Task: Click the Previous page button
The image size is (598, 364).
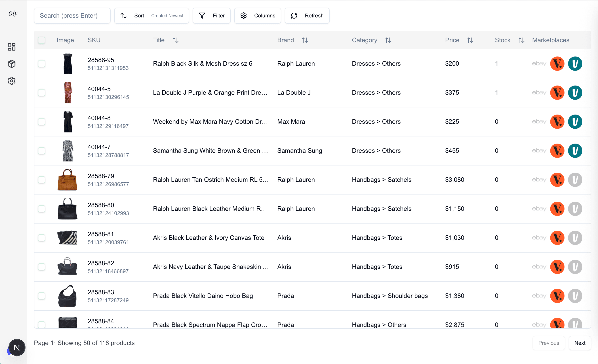Action: tap(548, 343)
